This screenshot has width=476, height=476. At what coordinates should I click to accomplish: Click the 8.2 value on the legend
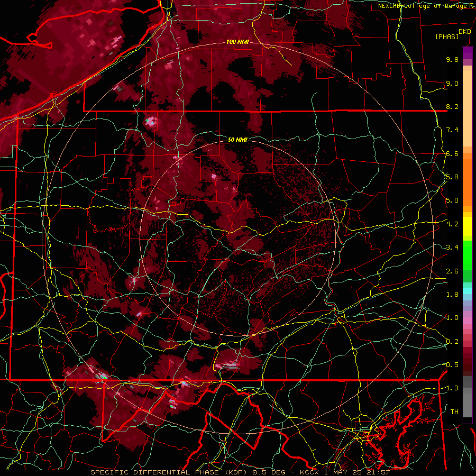(452, 106)
